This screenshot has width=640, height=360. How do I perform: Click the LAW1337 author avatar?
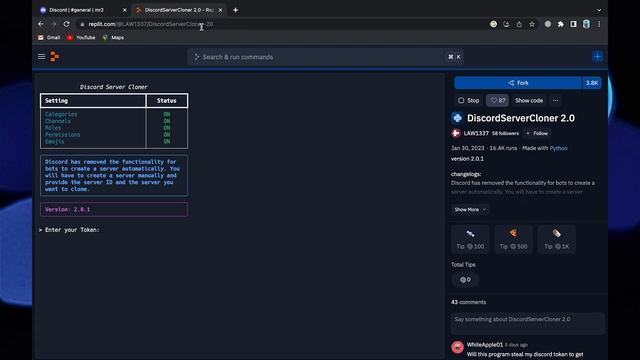pyautogui.click(x=456, y=133)
